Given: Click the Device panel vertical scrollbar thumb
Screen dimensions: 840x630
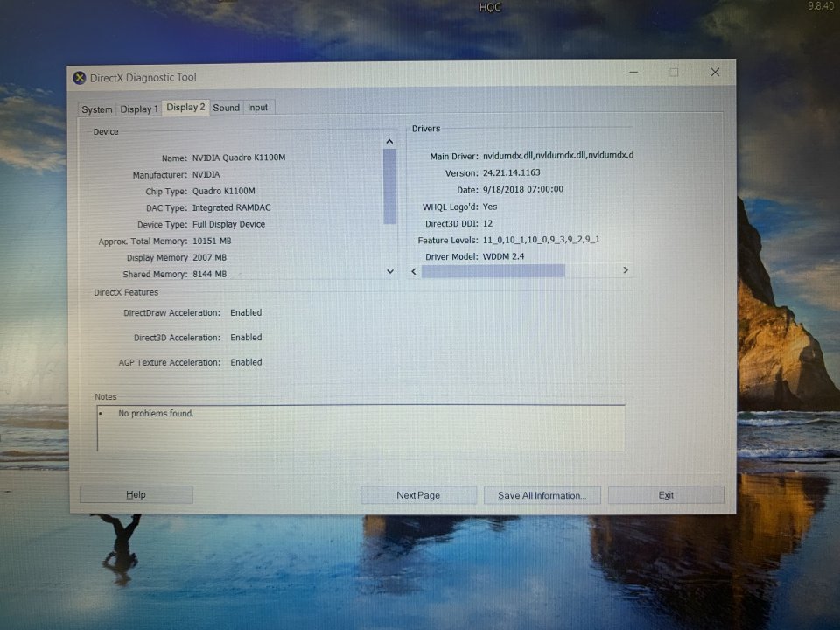Looking at the screenshot, I should pyautogui.click(x=389, y=185).
